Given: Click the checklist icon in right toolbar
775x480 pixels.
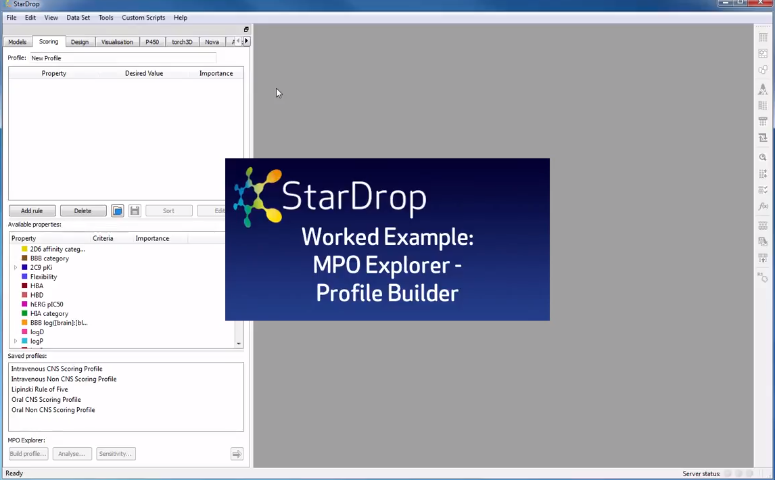Looking at the screenshot, I should click(x=763, y=190).
